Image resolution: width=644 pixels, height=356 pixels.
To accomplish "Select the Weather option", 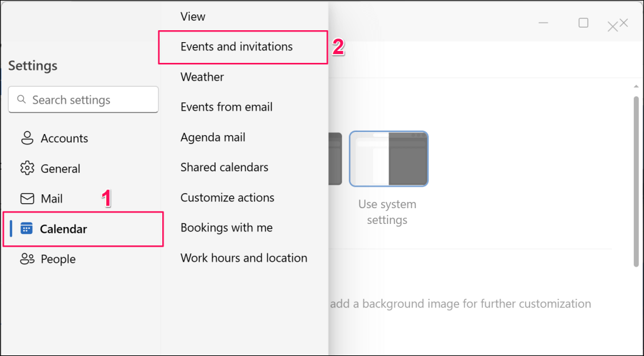I will coord(203,77).
